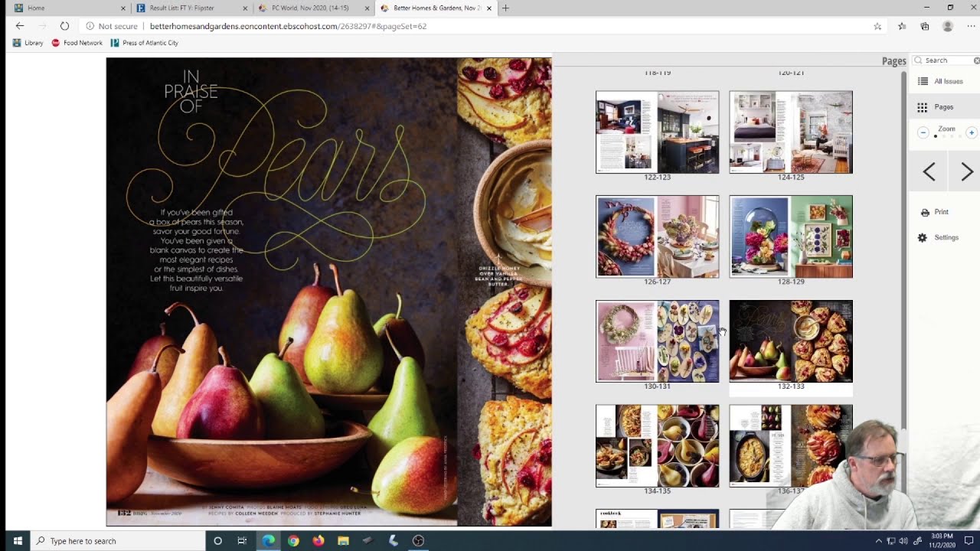980x551 pixels.
Task: Open browser settings and more menu
Action: (x=969, y=26)
